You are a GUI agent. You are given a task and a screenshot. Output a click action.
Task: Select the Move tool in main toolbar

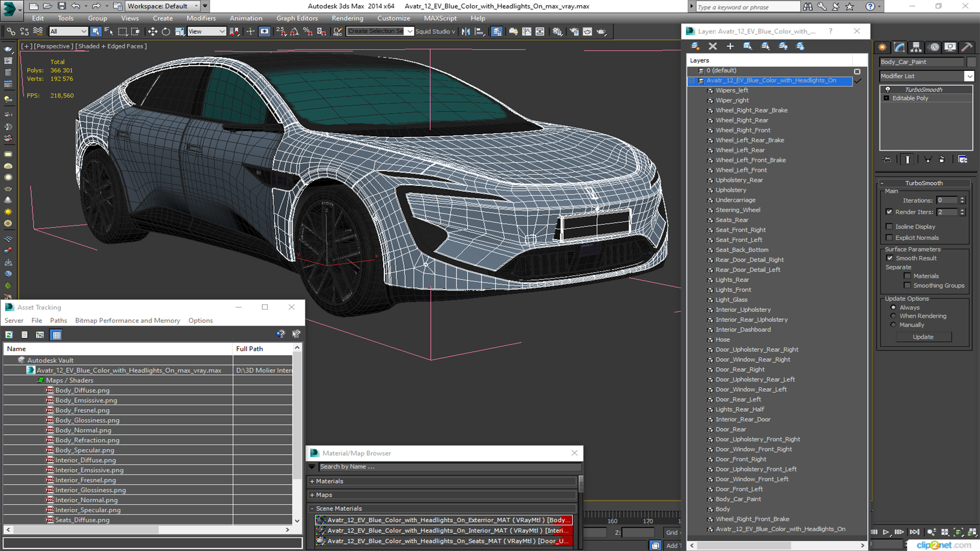(152, 32)
